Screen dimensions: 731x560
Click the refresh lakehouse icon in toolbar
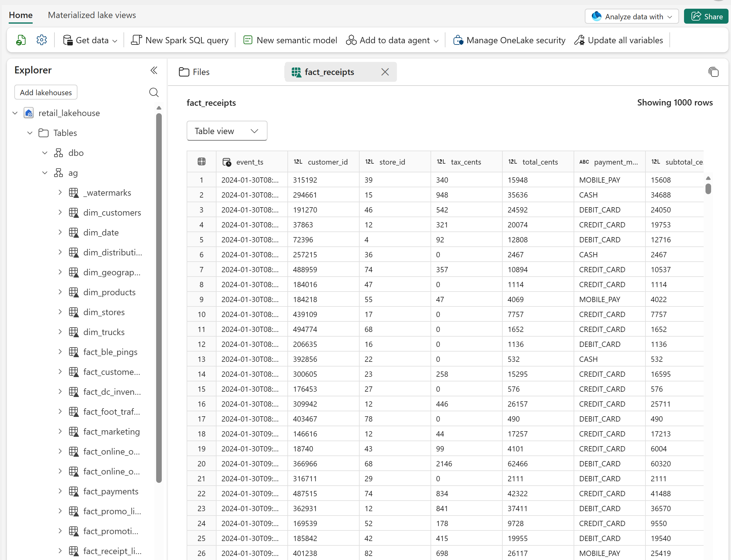pyautogui.click(x=21, y=40)
